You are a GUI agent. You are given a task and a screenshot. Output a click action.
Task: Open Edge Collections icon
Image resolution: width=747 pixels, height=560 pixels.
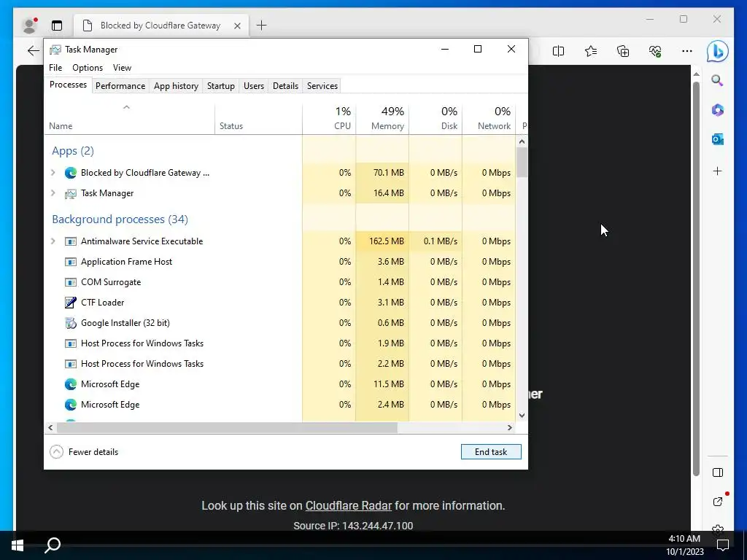[623, 51]
